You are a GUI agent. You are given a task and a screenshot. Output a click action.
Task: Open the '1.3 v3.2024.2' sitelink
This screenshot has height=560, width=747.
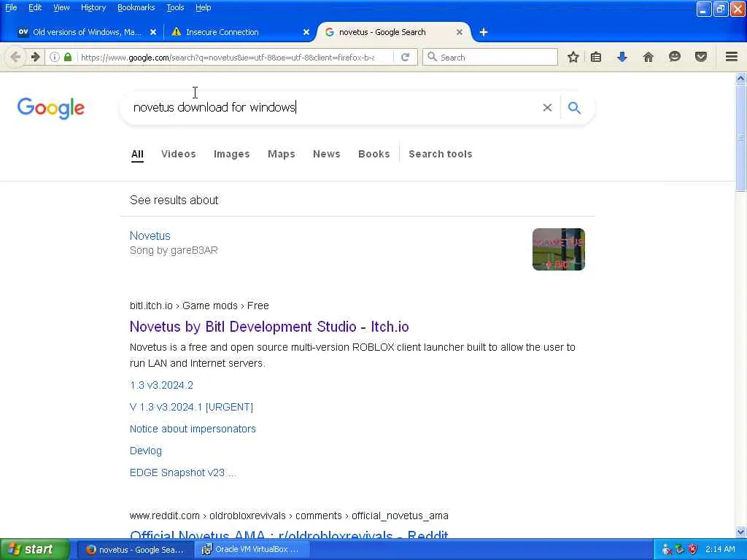point(161,385)
